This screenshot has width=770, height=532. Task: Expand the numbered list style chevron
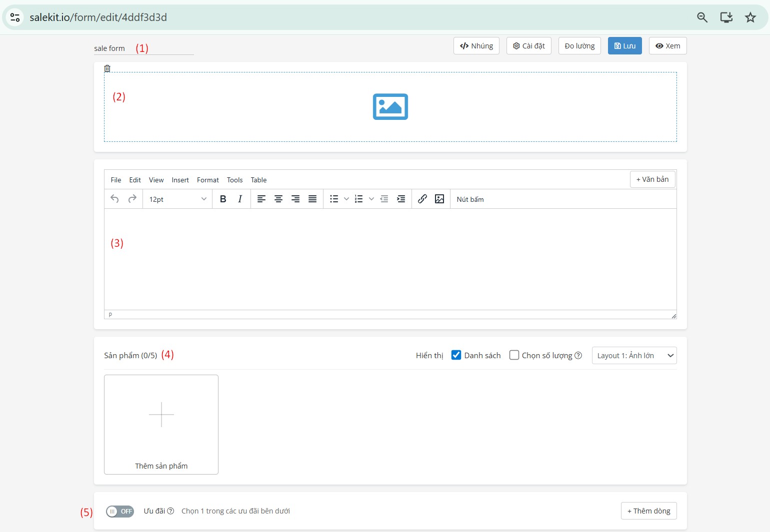pyautogui.click(x=370, y=199)
